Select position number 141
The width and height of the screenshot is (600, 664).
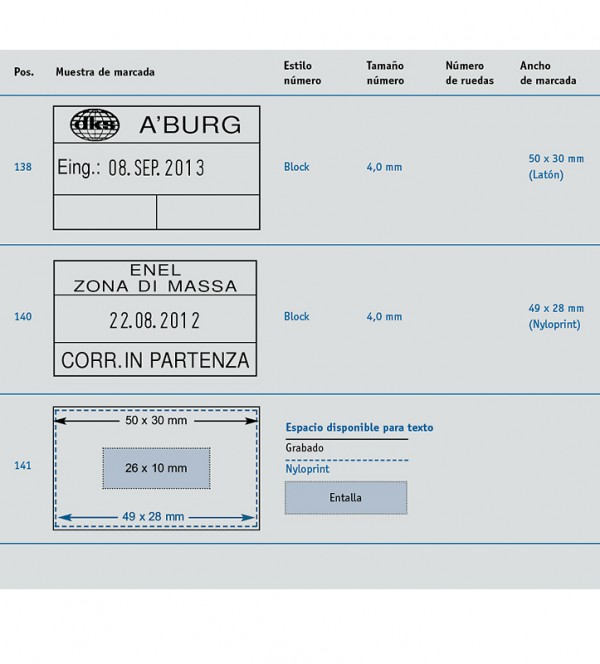(23, 465)
